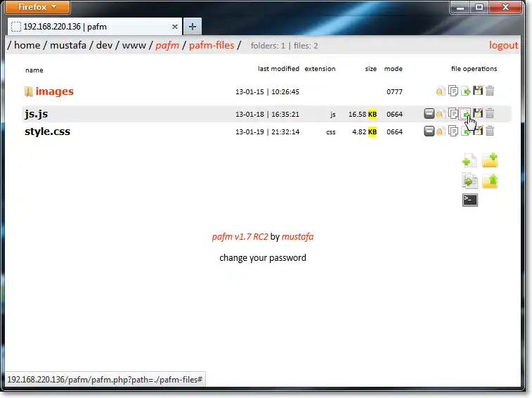Click home in the breadcrumb path
Screen dimensions: 532x398
click(27, 45)
